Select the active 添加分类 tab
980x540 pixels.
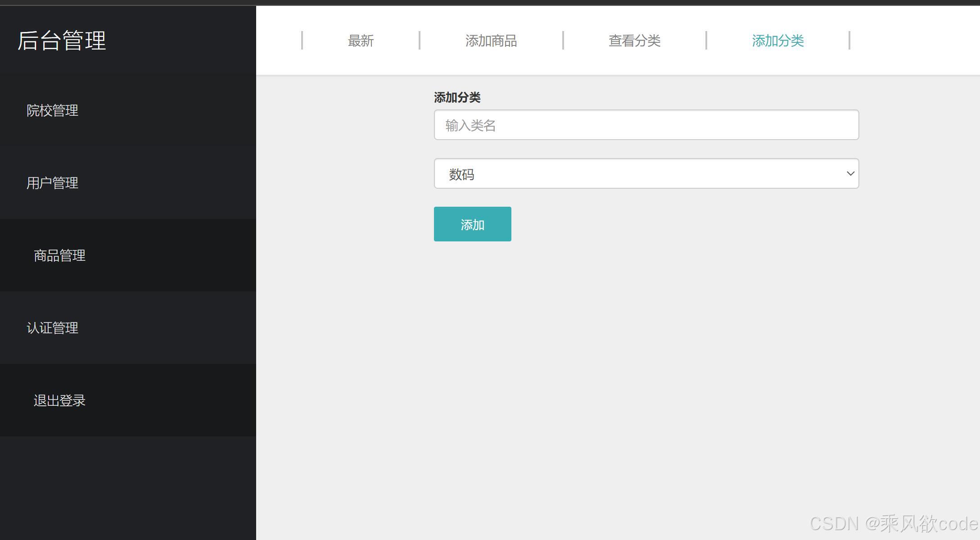pos(777,41)
